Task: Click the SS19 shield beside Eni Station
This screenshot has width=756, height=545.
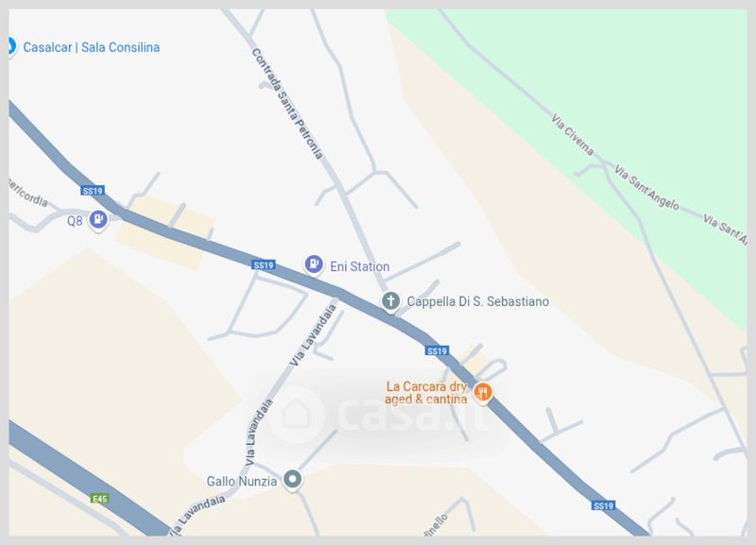Action: tap(264, 264)
